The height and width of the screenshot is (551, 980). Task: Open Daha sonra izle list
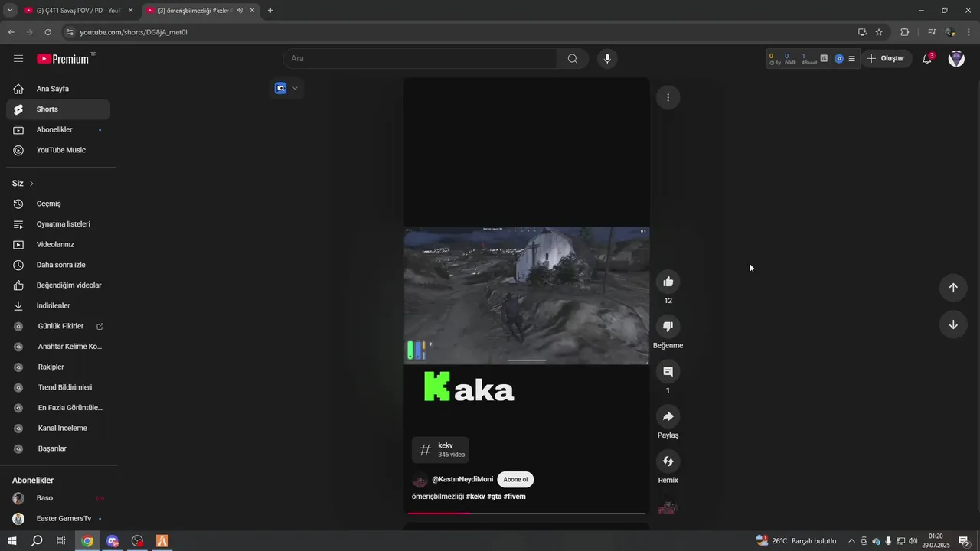tap(58, 265)
